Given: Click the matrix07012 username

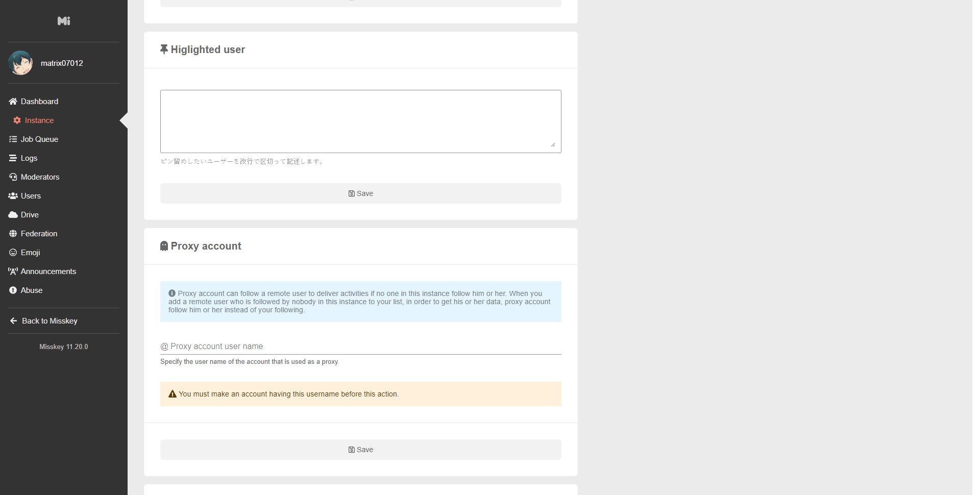Looking at the screenshot, I should [x=62, y=63].
